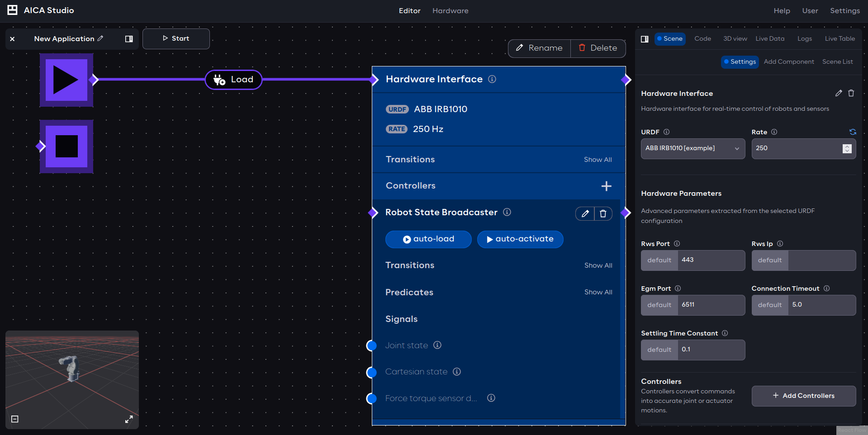Click the Add Controllers button
The width and height of the screenshot is (868, 435).
803,396
